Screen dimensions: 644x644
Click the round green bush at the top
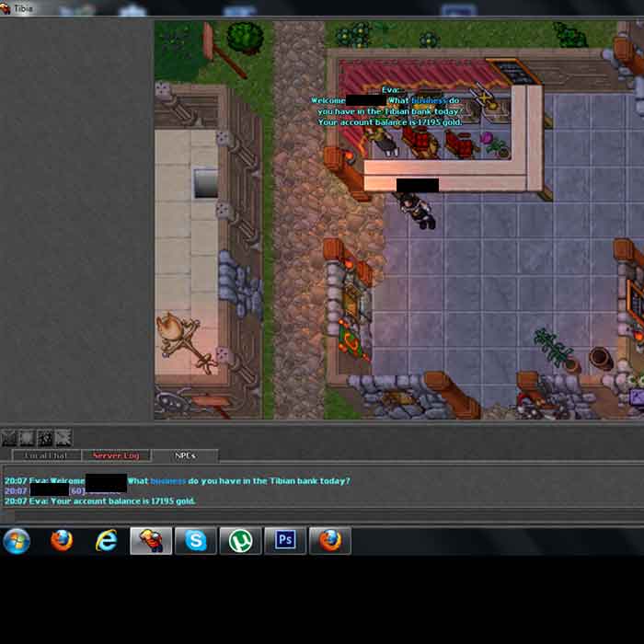click(246, 38)
